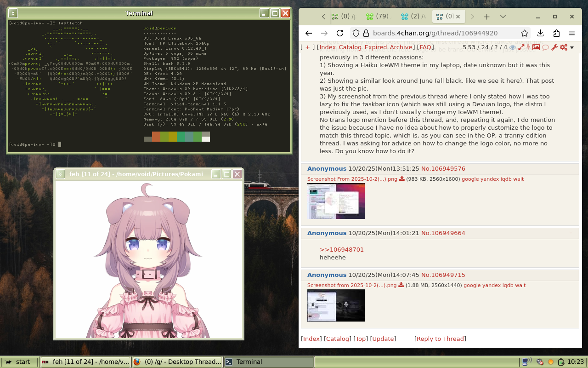Open the FAQ link

tap(425, 47)
